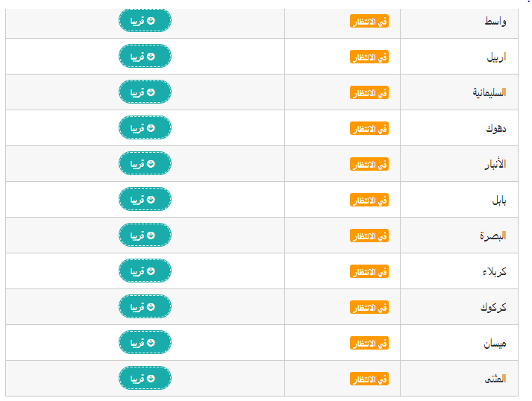Click the download icon in the الأنبار row
This screenshot has height=401, width=532.
pyautogui.click(x=151, y=164)
